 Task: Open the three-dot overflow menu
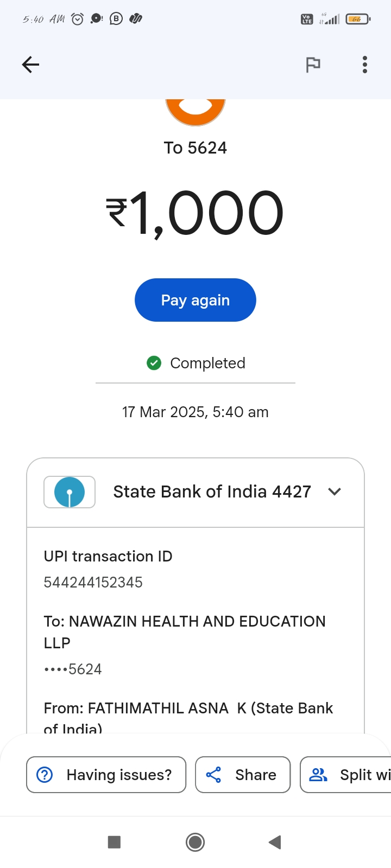point(365,65)
